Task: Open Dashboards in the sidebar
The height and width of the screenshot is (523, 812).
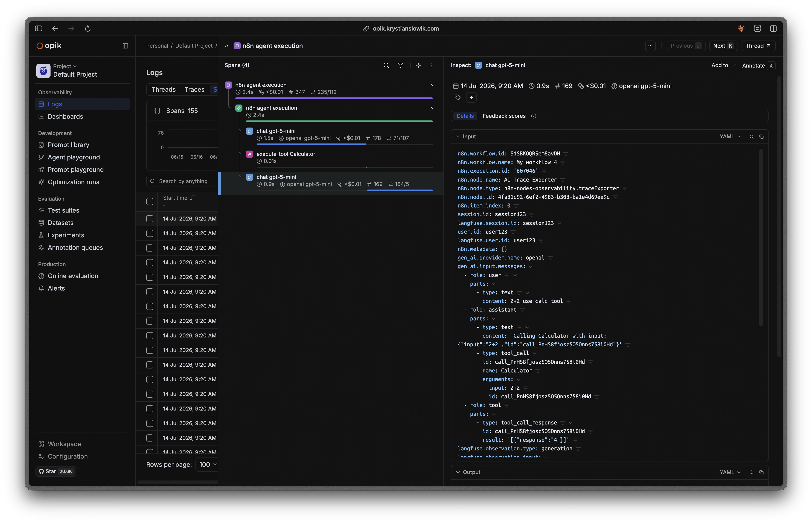Action: (82, 116)
